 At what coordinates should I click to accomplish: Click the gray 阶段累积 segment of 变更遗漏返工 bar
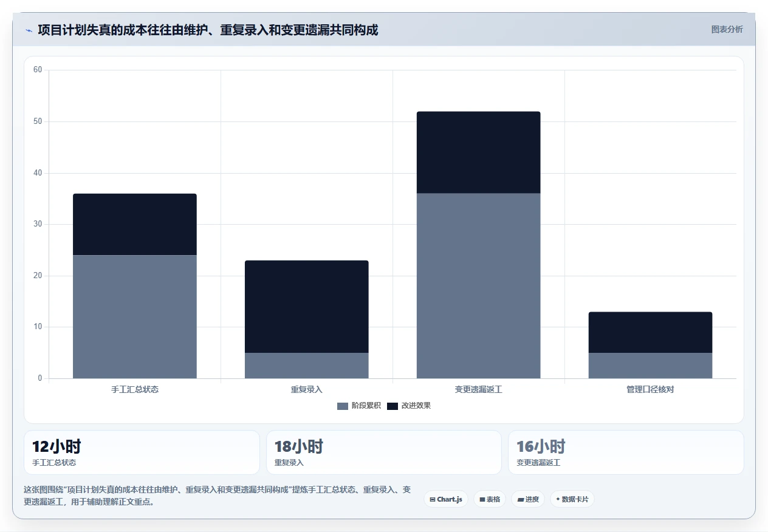click(479, 286)
